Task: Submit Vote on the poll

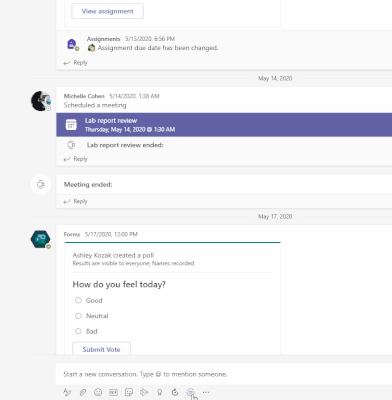Action: point(101,349)
